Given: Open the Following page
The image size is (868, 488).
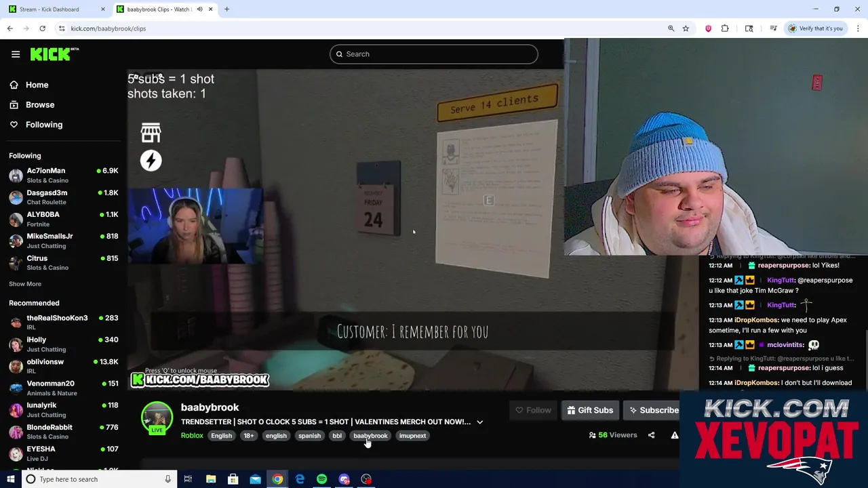Looking at the screenshot, I should tap(44, 125).
